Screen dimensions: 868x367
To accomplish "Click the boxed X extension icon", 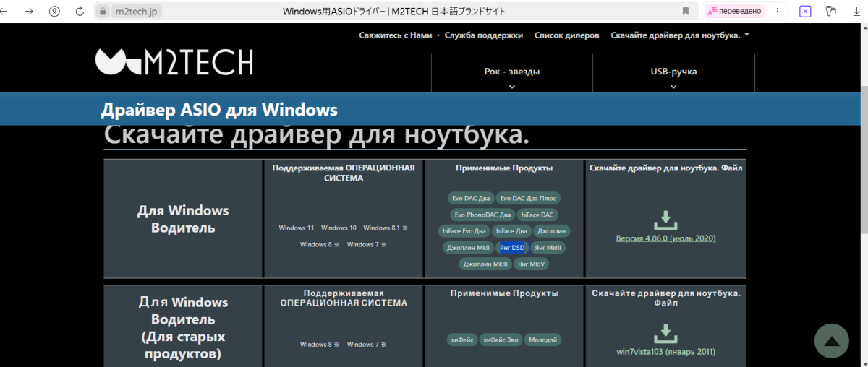I will (x=805, y=12).
